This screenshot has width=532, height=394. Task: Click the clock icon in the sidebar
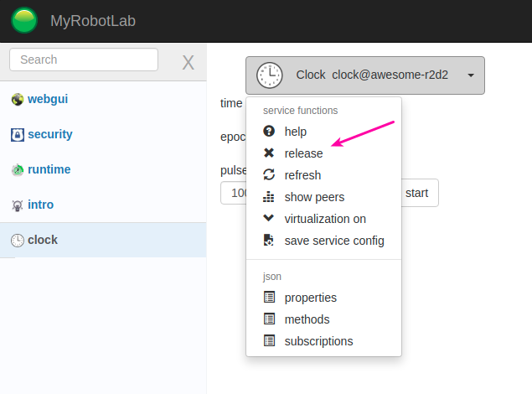(18, 241)
